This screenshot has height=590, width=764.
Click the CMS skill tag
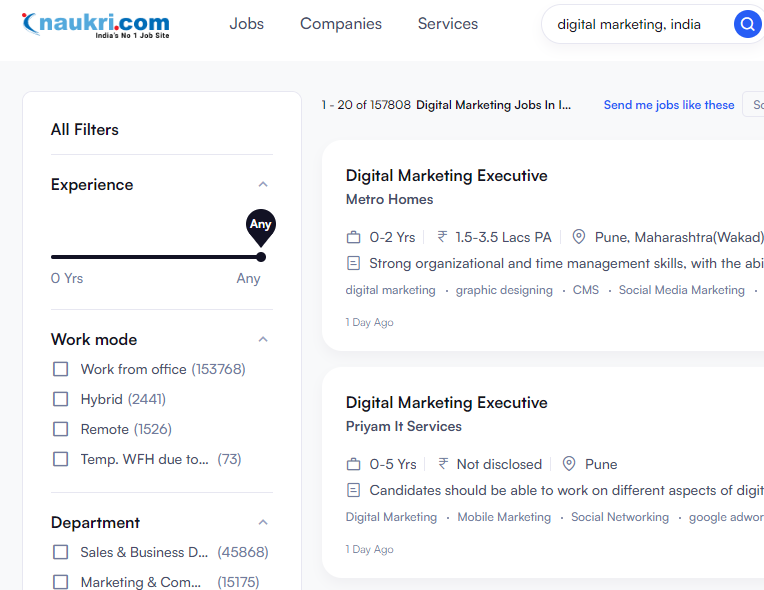pos(586,290)
